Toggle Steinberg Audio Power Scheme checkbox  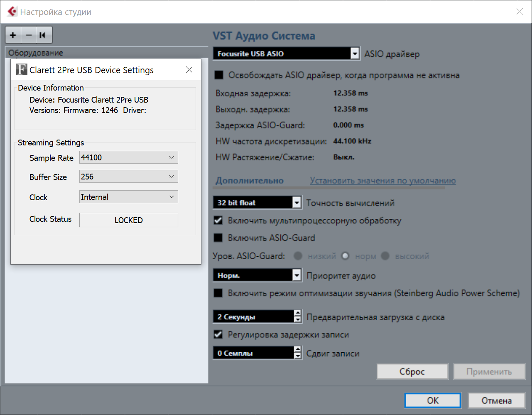pyautogui.click(x=218, y=293)
